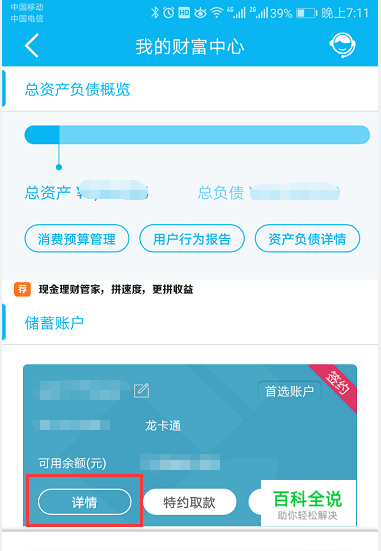Tap the Bluetooth status icon

(154, 13)
